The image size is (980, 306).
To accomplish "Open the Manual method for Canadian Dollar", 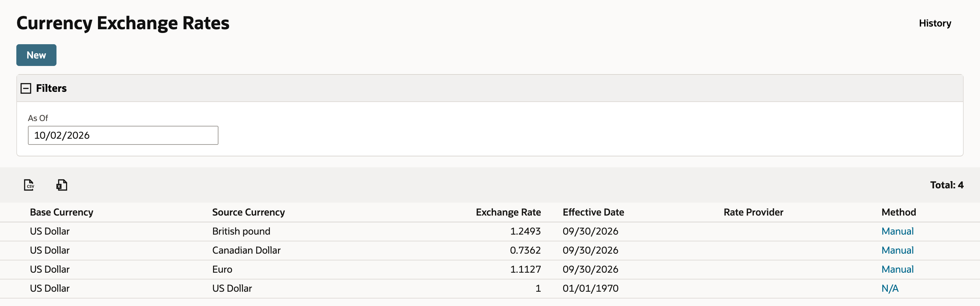I will [x=897, y=250].
